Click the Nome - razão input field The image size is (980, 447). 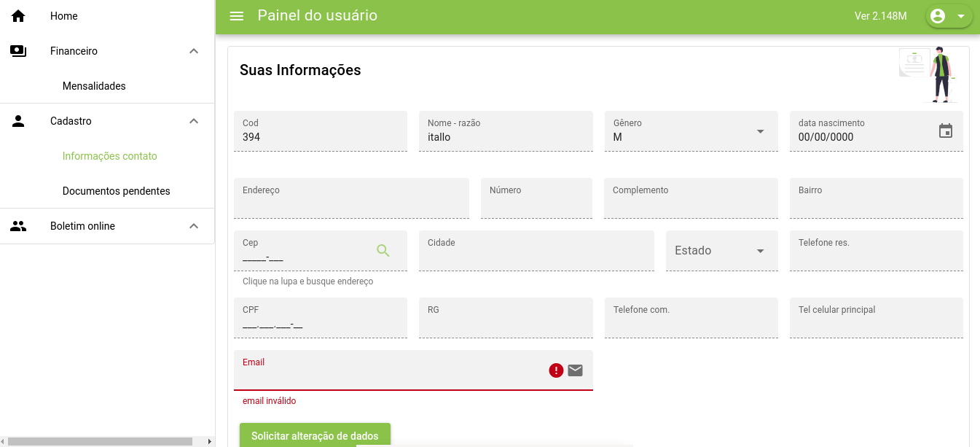pyautogui.click(x=505, y=137)
